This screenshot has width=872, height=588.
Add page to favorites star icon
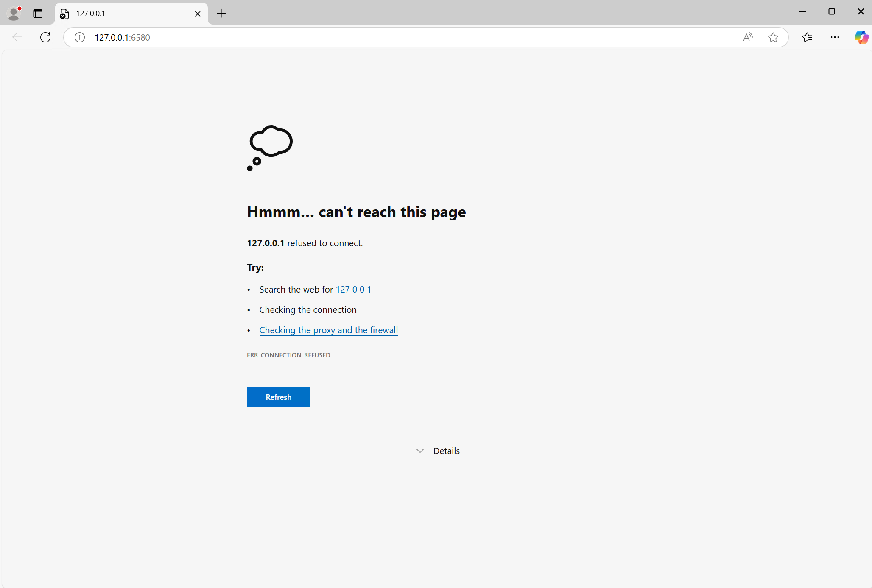(773, 37)
